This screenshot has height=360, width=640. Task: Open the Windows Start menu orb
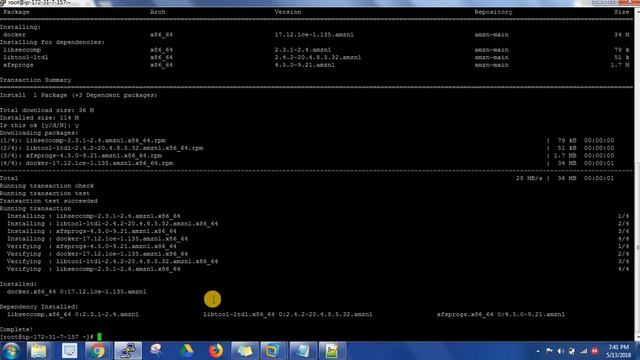point(11,351)
